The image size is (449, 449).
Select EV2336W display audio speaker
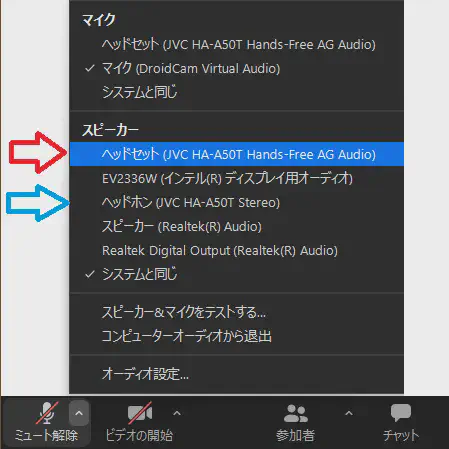[237, 178]
